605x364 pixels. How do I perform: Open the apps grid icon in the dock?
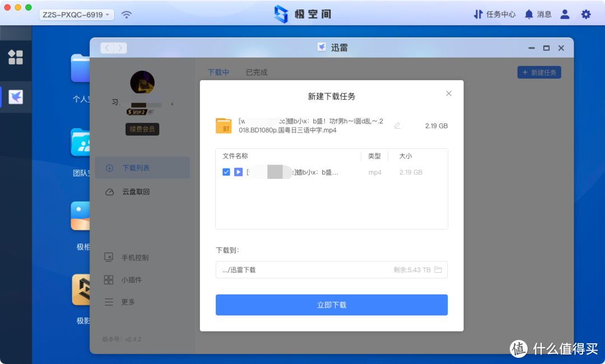16,57
